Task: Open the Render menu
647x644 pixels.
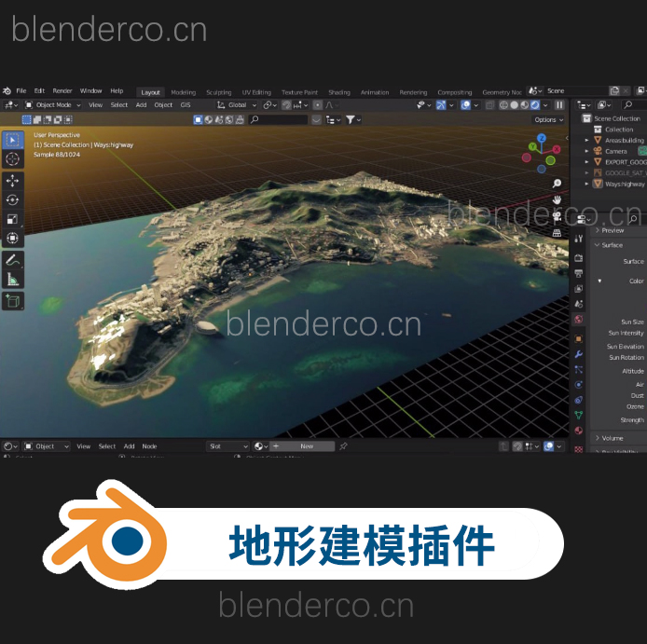Action: (62, 90)
